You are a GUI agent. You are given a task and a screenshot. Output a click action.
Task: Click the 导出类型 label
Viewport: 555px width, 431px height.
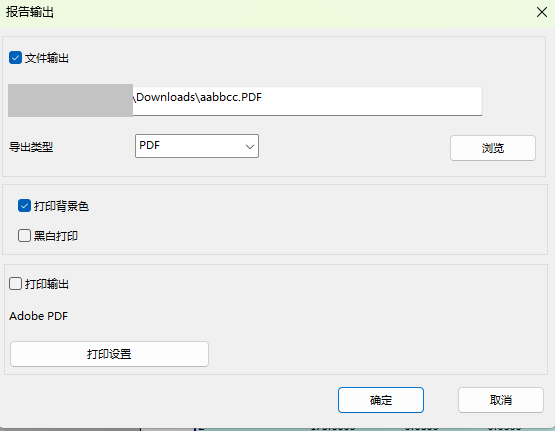[31, 147]
